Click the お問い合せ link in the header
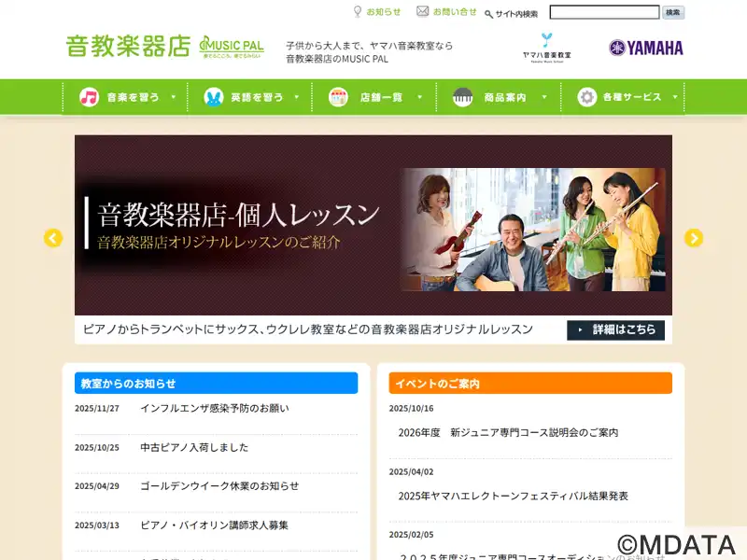 pos(455,12)
